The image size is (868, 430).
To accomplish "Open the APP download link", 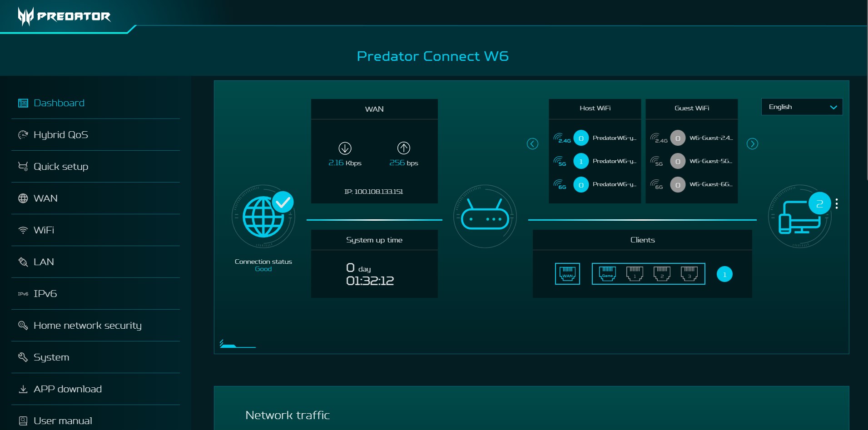I will [67, 389].
